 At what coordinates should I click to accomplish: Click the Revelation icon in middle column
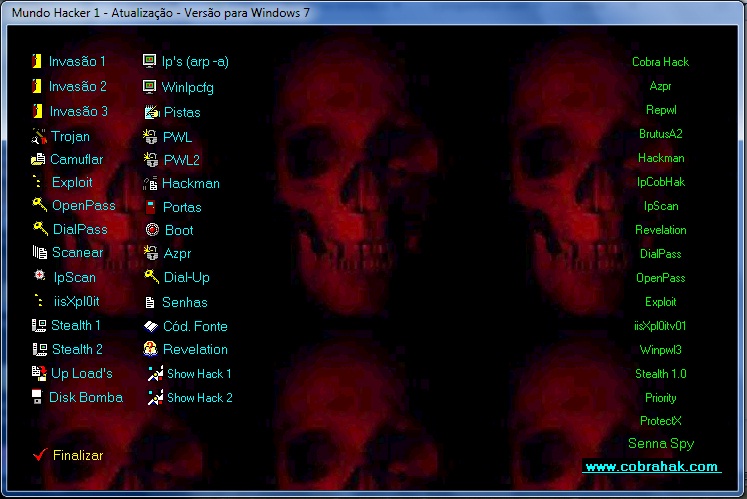click(151, 349)
